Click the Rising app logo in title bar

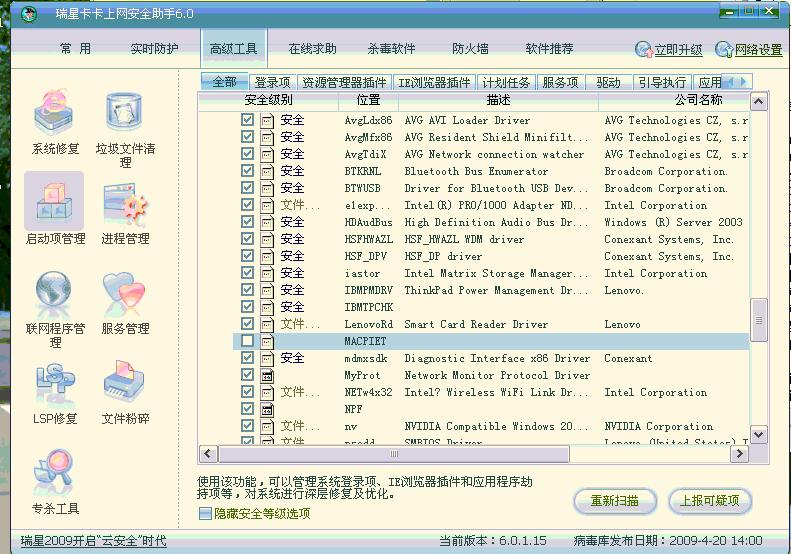pos(29,14)
